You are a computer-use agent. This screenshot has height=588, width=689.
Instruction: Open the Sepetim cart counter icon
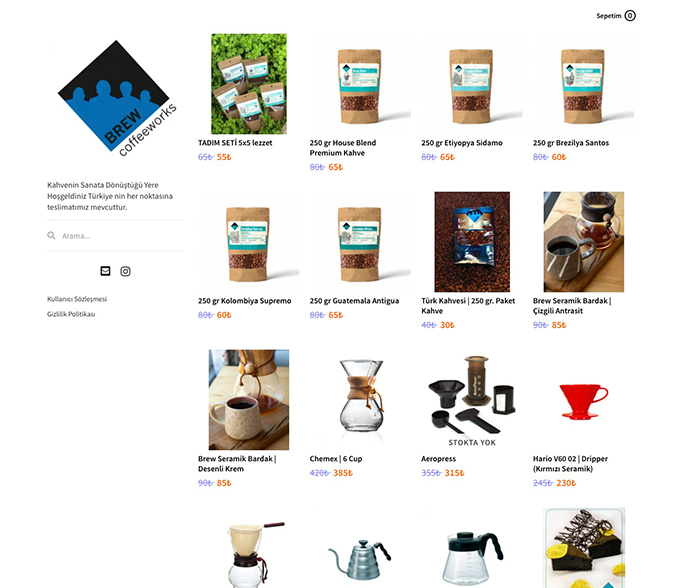click(630, 16)
